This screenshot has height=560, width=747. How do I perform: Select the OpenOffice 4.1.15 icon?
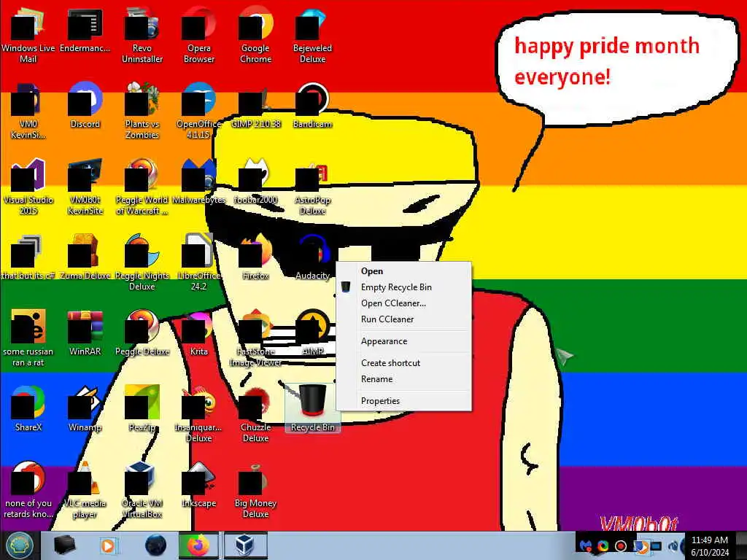point(198,111)
